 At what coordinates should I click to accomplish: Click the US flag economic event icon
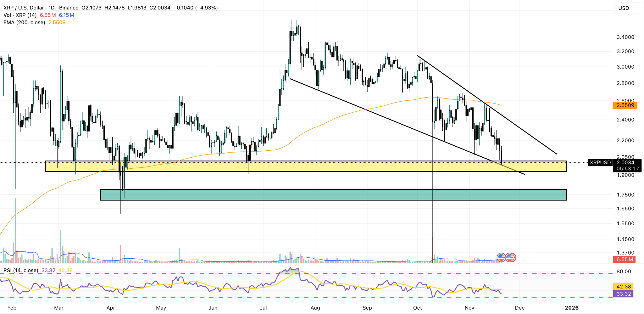pos(502,257)
